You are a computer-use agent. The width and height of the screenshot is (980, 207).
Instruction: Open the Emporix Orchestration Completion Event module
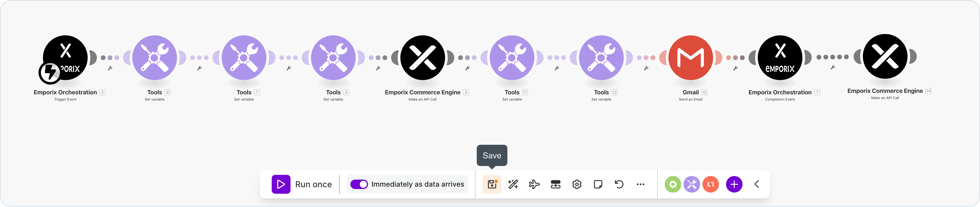click(x=780, y=57)
